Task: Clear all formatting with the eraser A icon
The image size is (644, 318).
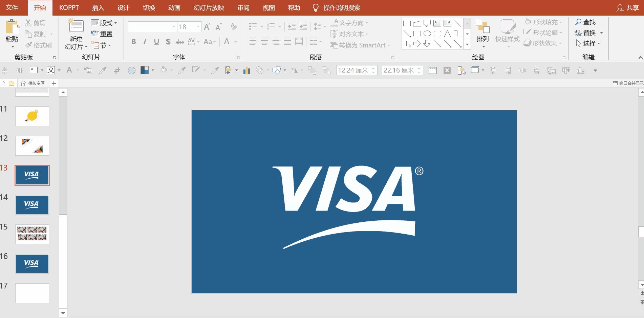Action: click(234, 26)
